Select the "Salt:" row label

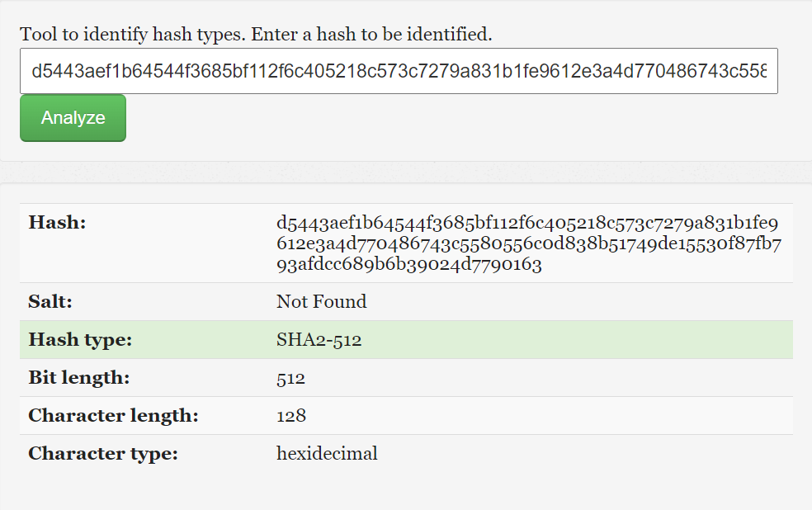point(50,302)
